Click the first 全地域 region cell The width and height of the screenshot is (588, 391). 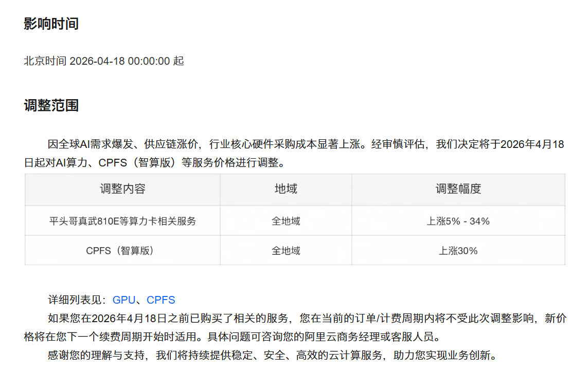point(286,220)
